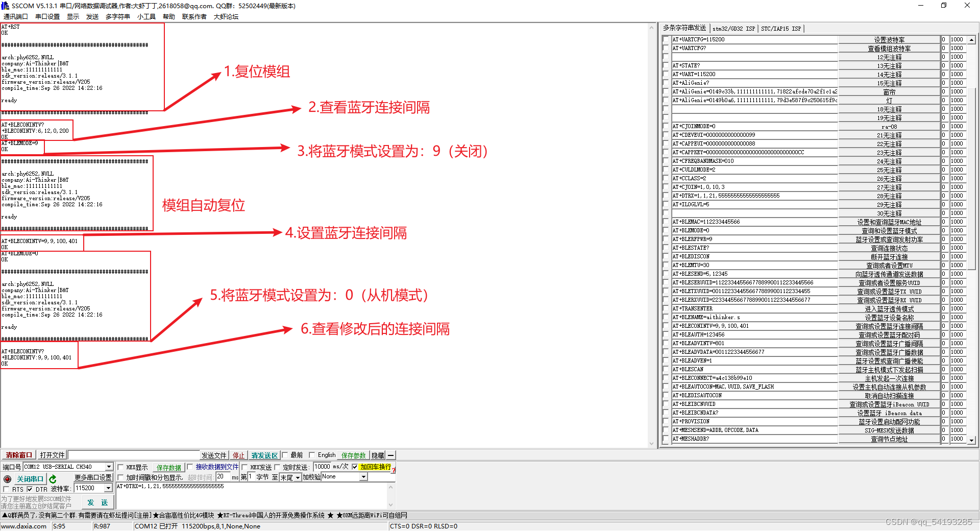Open the 联系作者 menu
980x531 pixels.
click(x=194, y=17)
